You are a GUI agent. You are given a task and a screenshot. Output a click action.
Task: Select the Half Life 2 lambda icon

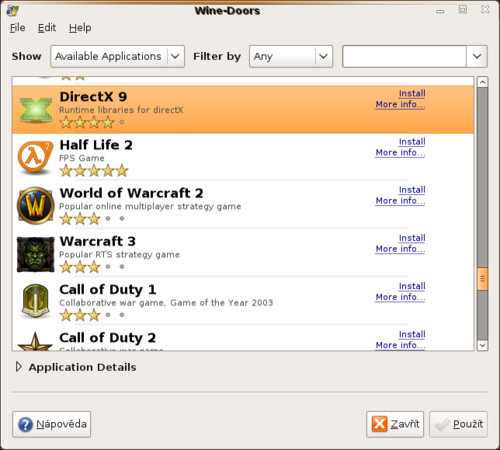[x=35, y=158]
